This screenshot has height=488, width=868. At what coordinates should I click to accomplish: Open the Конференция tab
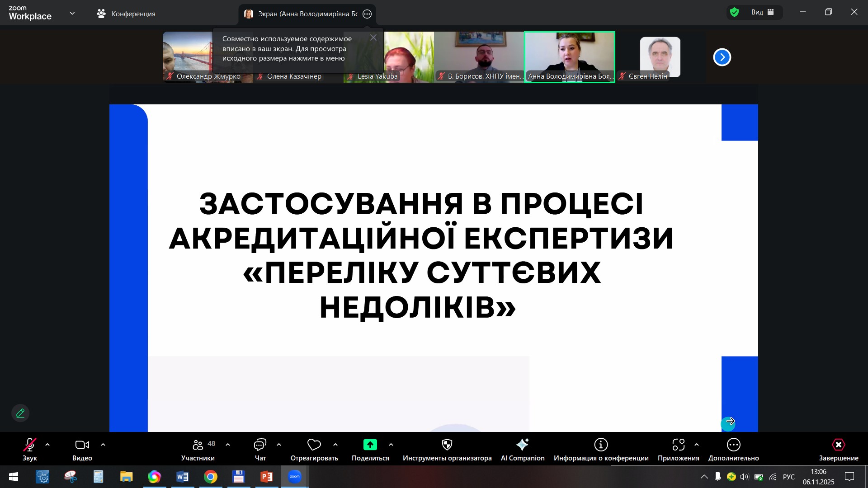[x=126, y=14]
